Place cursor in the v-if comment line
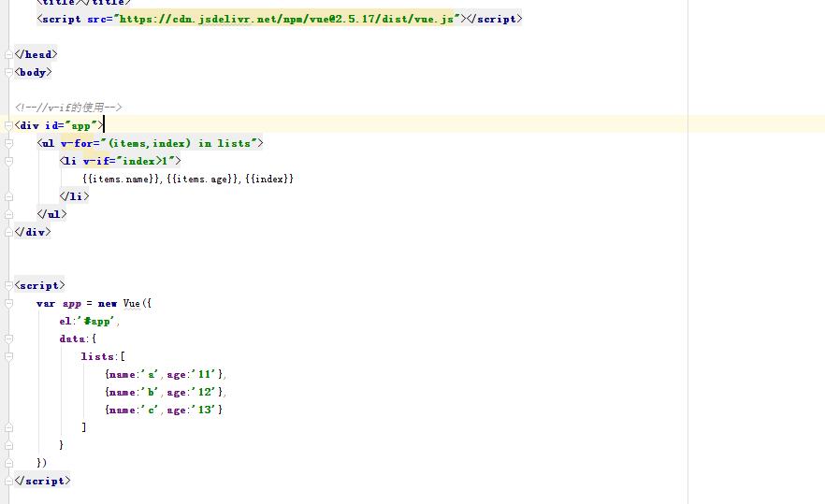Screen dimensions: 825x504 pos(68,108)
